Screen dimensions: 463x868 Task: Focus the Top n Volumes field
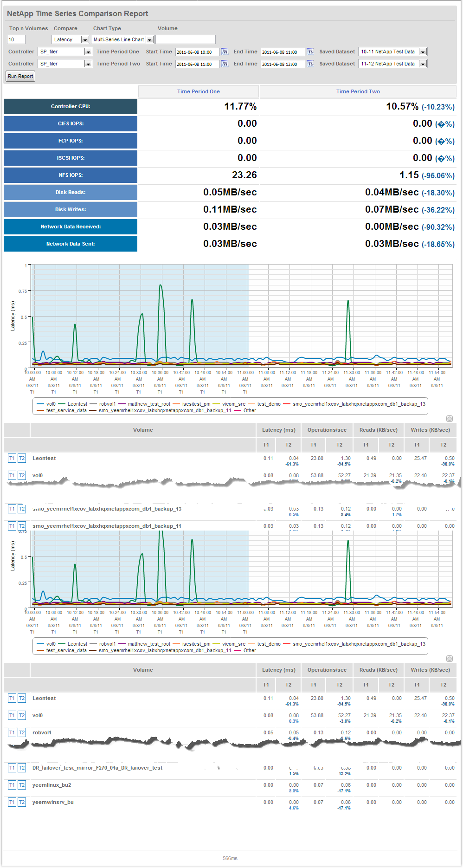point(16,40)
